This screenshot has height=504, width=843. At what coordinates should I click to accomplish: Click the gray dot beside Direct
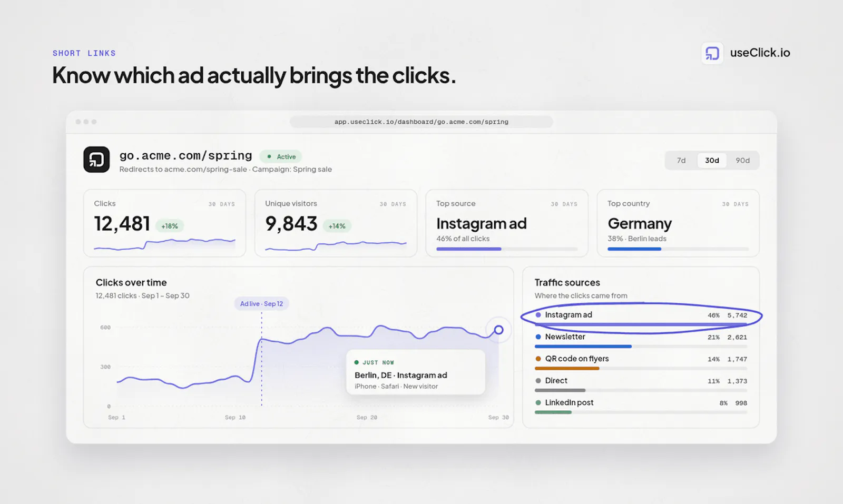538,381
